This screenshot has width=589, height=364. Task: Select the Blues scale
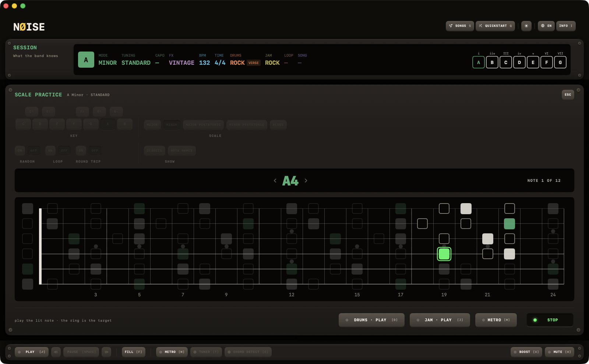point(278,125)
